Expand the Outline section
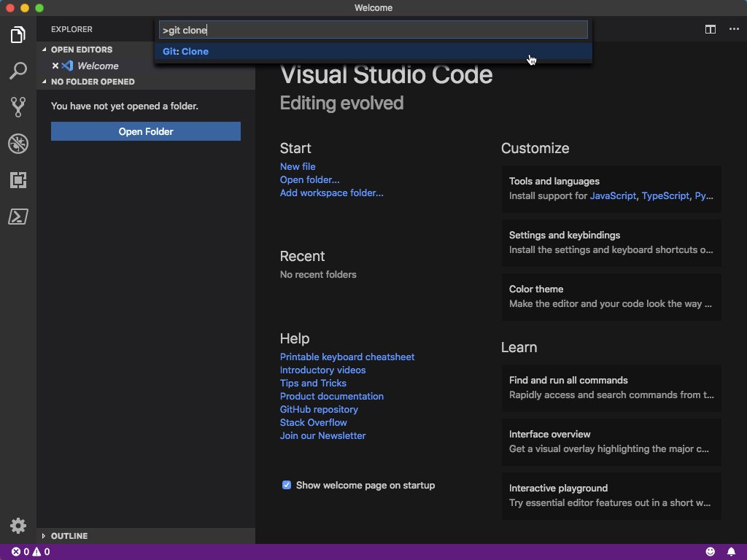 pos(69,536)
